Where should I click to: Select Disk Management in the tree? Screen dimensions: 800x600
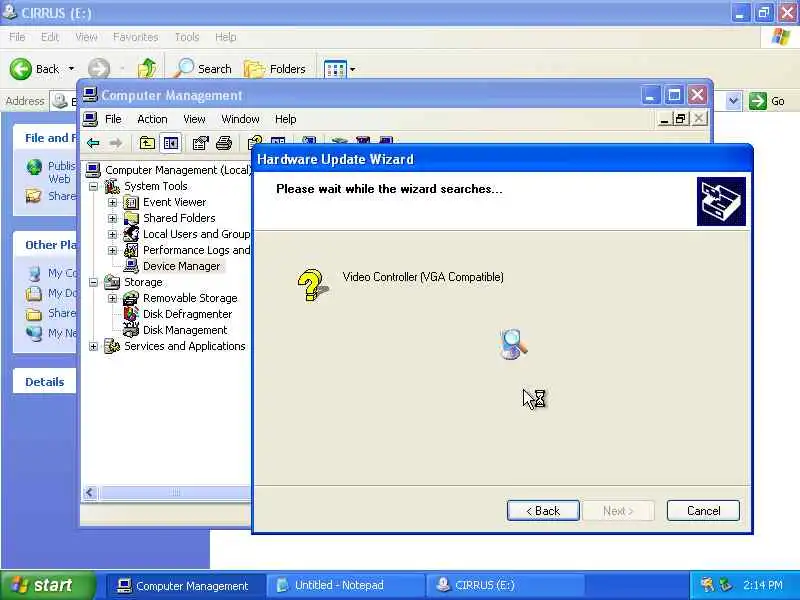click(x=185, y=330)
